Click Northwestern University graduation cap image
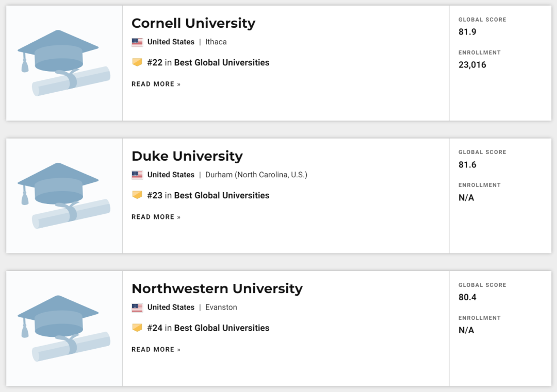Screen dimensions: 557x392 (64, 328)
